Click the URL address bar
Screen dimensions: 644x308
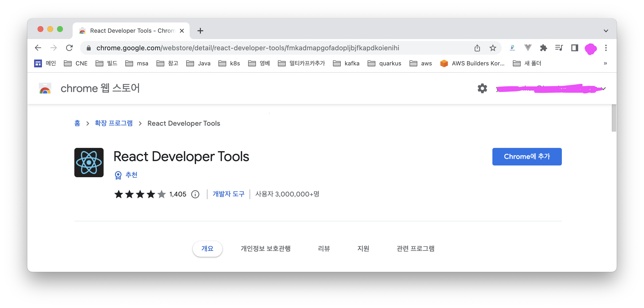click(247, 48)
